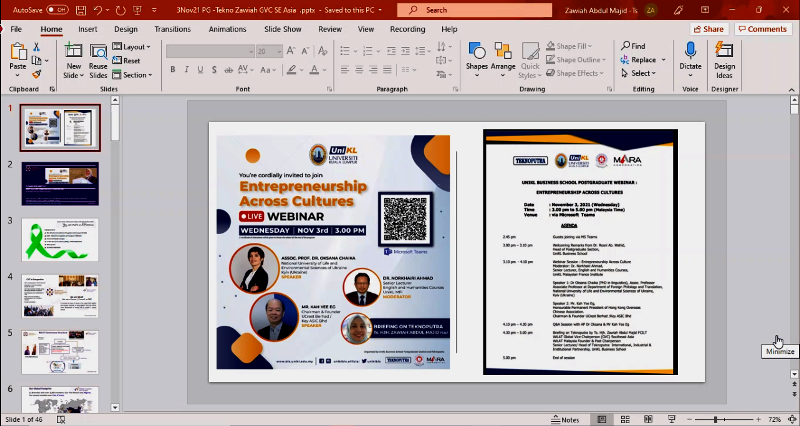Viewport: 800px width, 426px height.
Task: Toggle AutoSave switch
Action: tap(57, 9)
